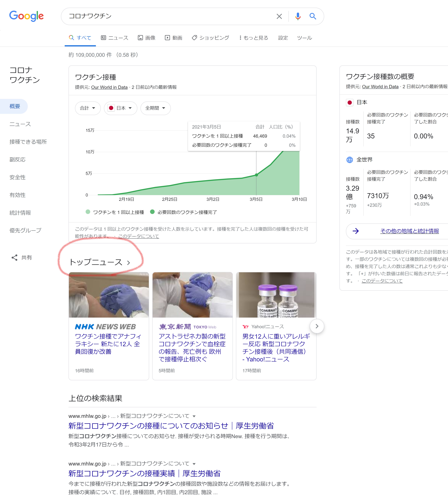Select 有効性 in the sidebar
This screenshot has height=500, width=448.
point(18,195)
